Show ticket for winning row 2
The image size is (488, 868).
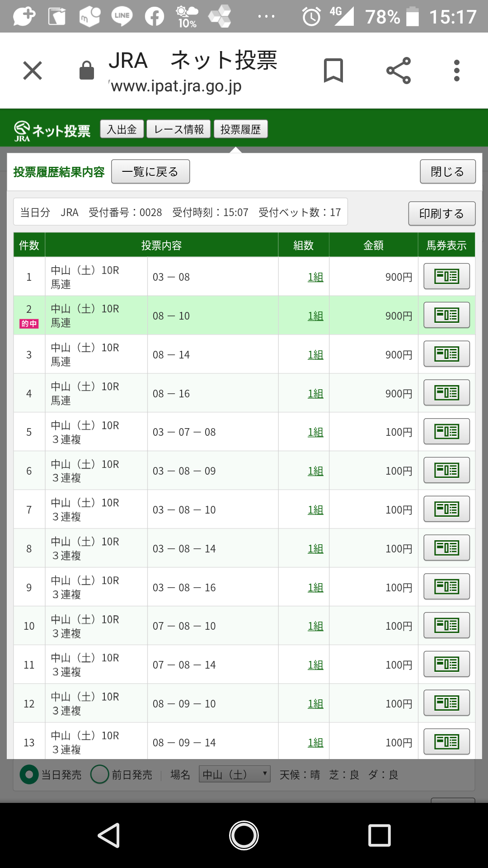[x=446, y=315]
